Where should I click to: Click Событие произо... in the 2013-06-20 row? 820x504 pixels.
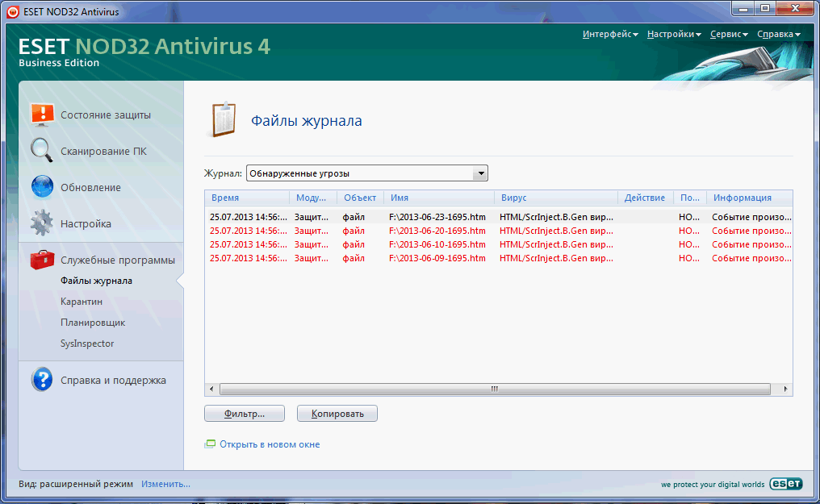point(751,231)
